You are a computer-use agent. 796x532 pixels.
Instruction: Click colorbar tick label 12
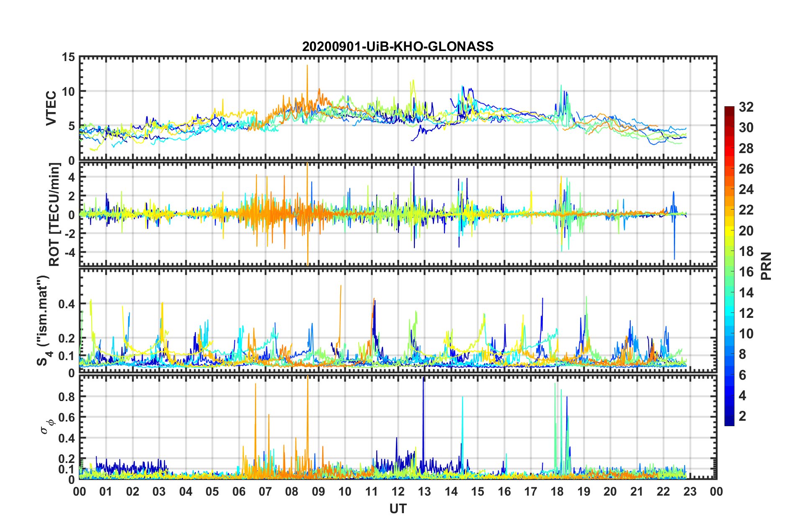point(746,313)
